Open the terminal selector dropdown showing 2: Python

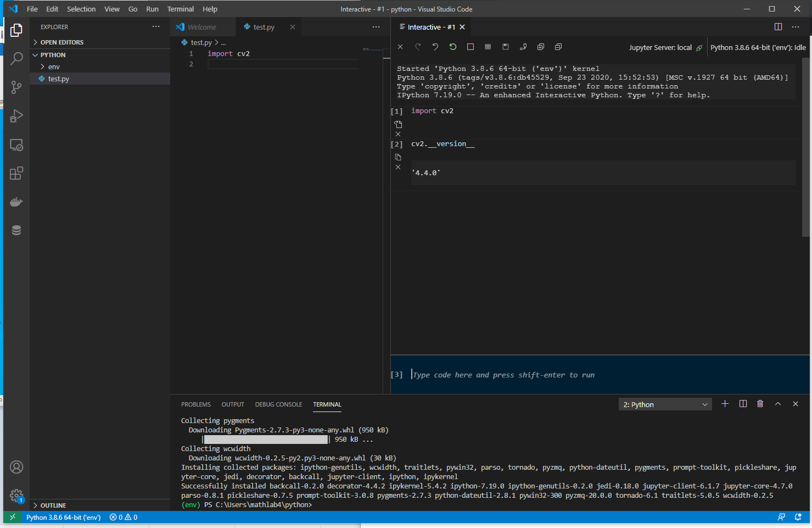pyautogui.click(x=664, y=404)
